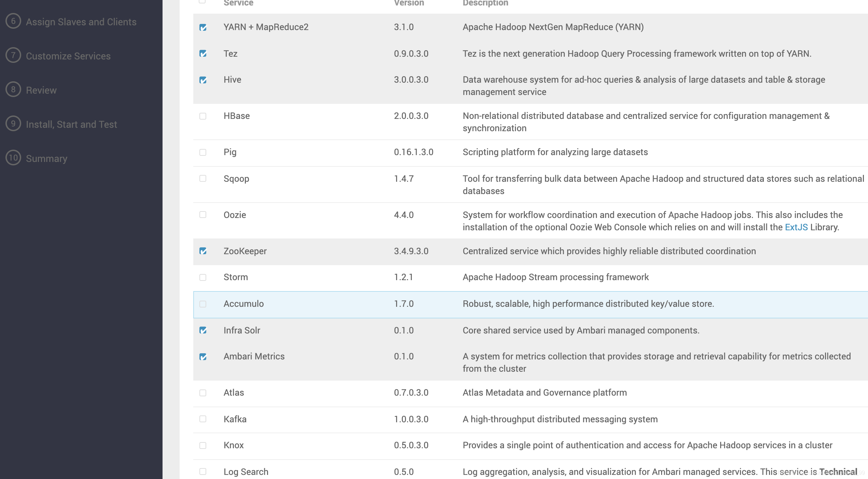Viewport: 868px width, 479px height.
Task: Click the Tez service name
Action: pyautogui.click(x=230, y=54)
